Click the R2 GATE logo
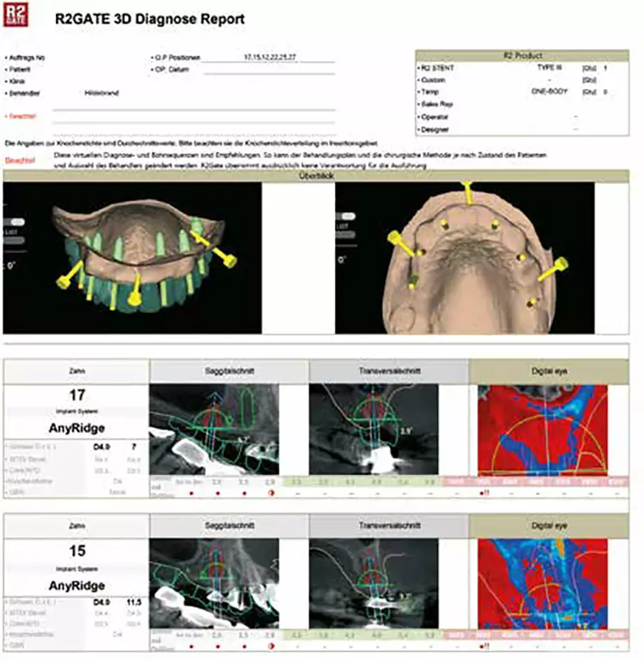This screenshot has height=662, width=644. tap(15, 15)
